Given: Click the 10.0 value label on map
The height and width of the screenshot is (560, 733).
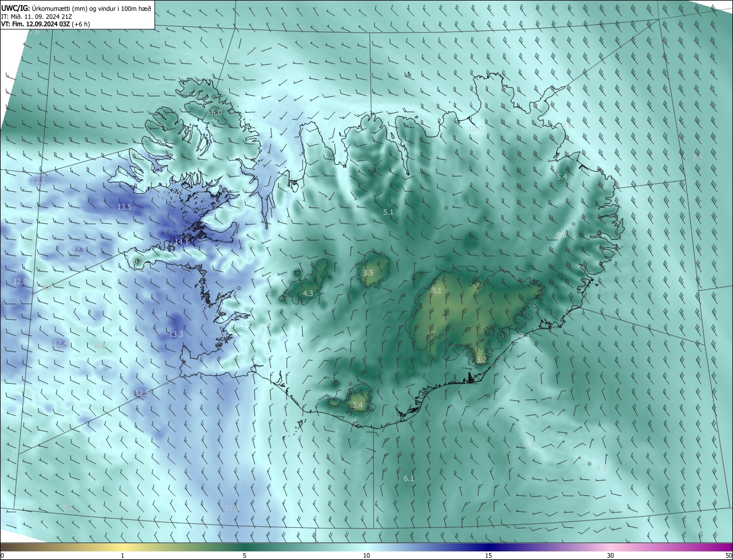Looking at the screenshot, I should [475, 129].
